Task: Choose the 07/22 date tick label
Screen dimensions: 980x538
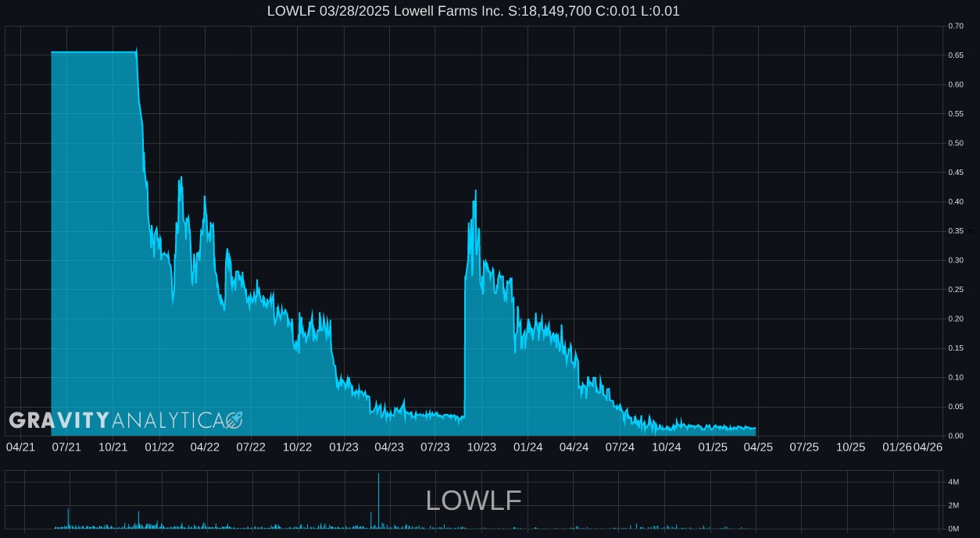Action: point(251,447)
